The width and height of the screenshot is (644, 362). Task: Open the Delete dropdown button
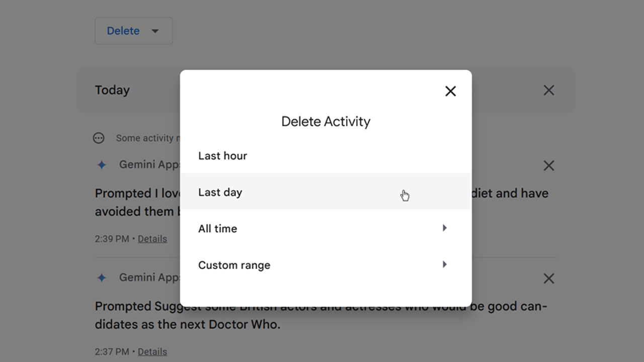pos(134,31)
